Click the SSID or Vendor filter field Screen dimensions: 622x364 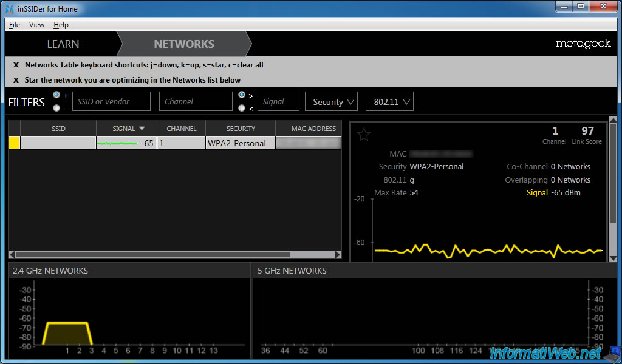pos(111,102)
